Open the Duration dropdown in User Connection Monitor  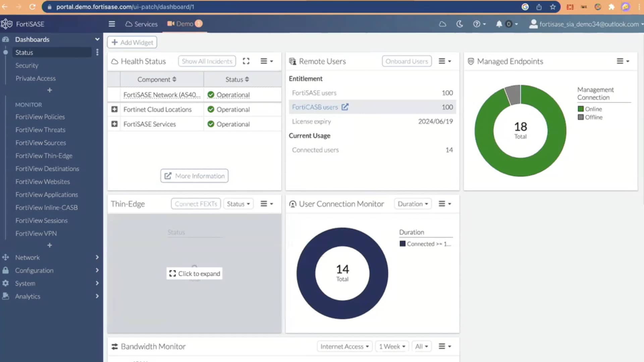[x=413, y=203]
